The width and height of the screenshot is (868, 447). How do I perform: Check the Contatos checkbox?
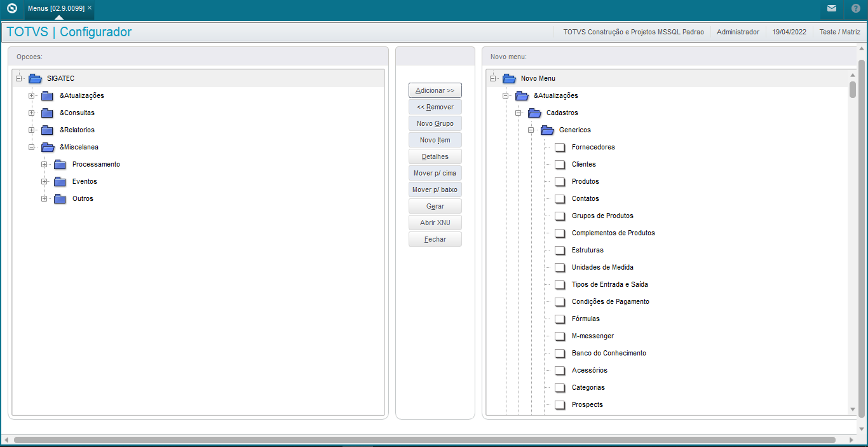coord(560,199)
